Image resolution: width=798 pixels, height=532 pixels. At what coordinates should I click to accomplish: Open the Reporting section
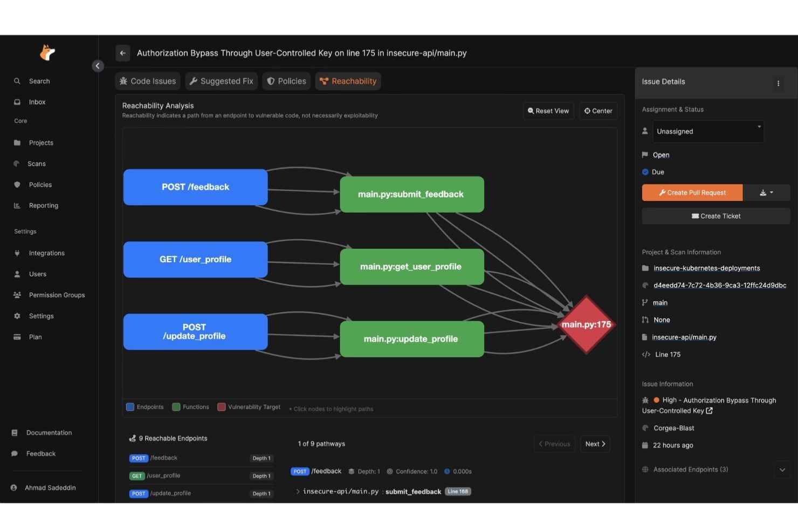[43, 205]
